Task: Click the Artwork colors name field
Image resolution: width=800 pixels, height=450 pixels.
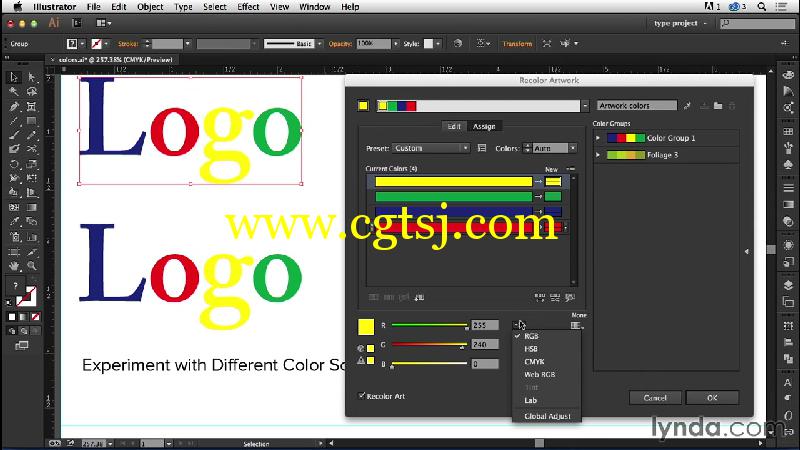Action: click(637, 106)
